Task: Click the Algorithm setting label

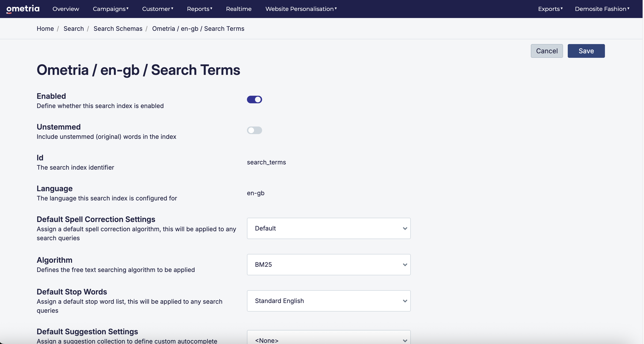Action: pos(54,260)
